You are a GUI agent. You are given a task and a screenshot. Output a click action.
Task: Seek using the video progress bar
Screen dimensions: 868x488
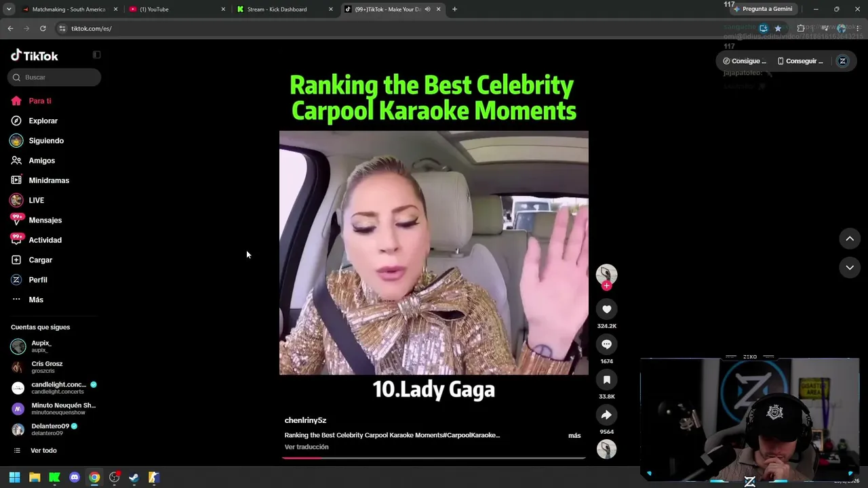click(x=434, y=458)
